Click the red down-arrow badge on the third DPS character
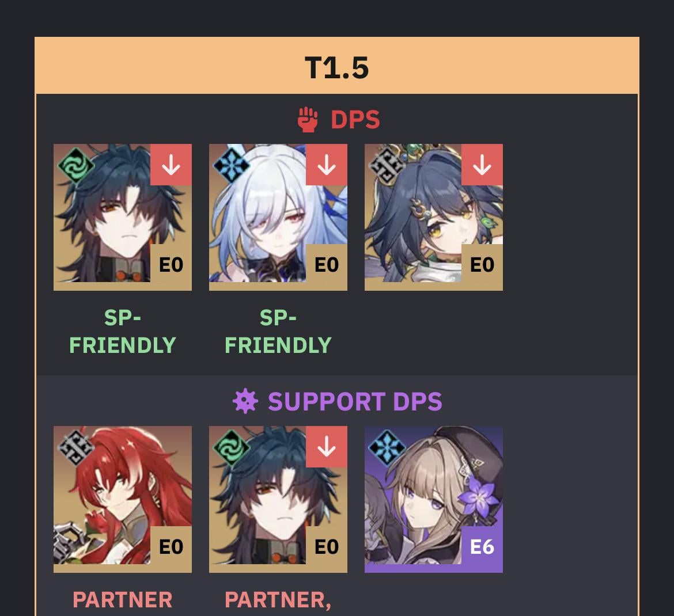The image size is (674, 616). tap(482, 165)
